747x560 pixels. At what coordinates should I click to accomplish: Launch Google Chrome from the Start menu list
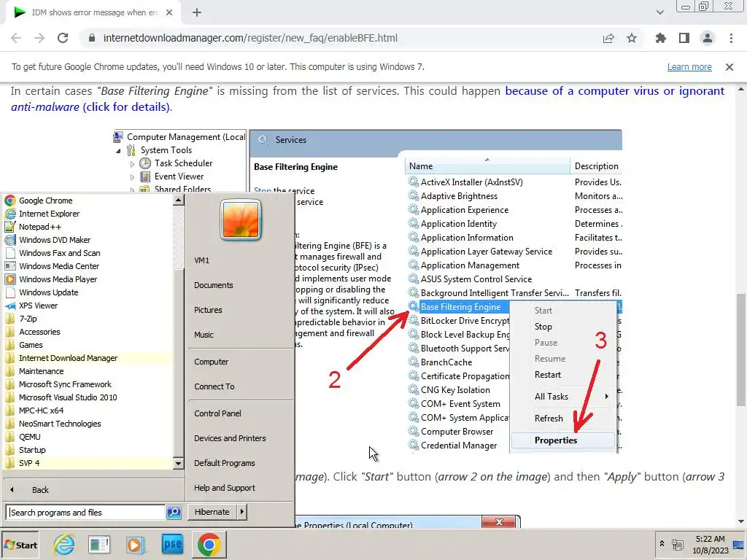coord(45,201)
